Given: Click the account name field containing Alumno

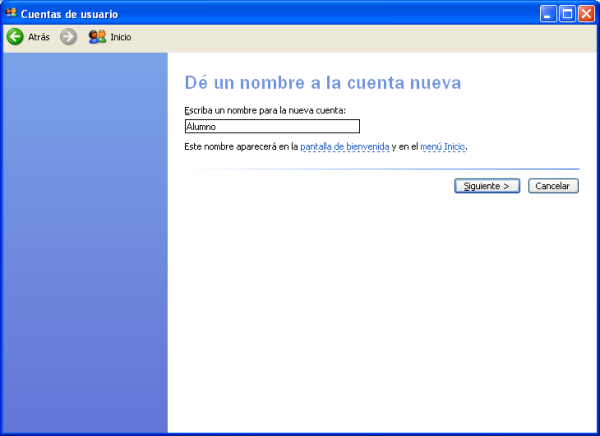Looking at the screenshot, I should point(272,126).
